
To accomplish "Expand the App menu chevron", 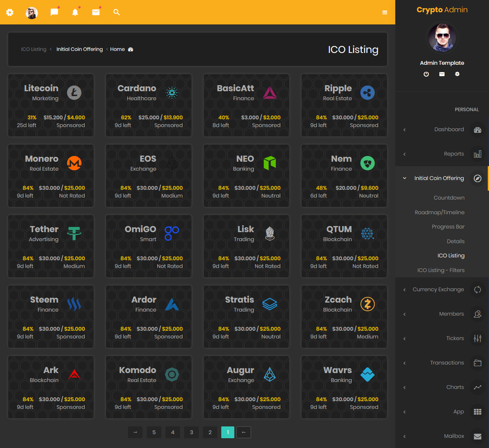I will [x=405, y=412].
